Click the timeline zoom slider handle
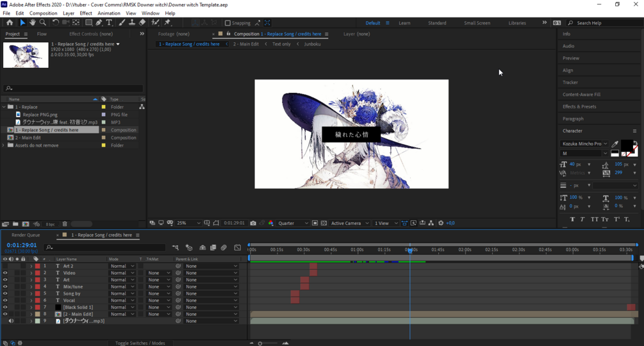Screen dimensions: 644x346 click(260, 343)
